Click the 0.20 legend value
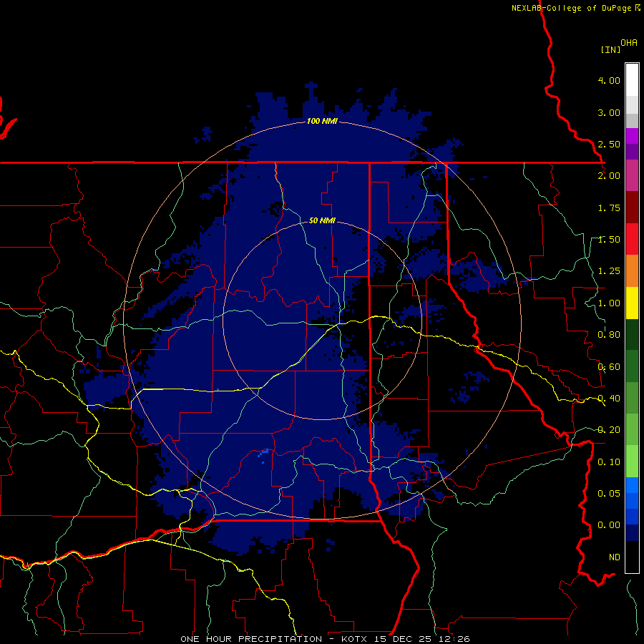644x644 pixels. tap(609, 430)
